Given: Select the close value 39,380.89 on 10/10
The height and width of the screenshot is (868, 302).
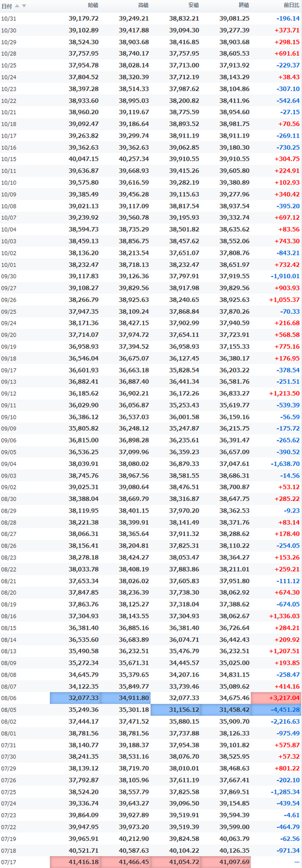Looking at the screenshot, I should (234, 183).
